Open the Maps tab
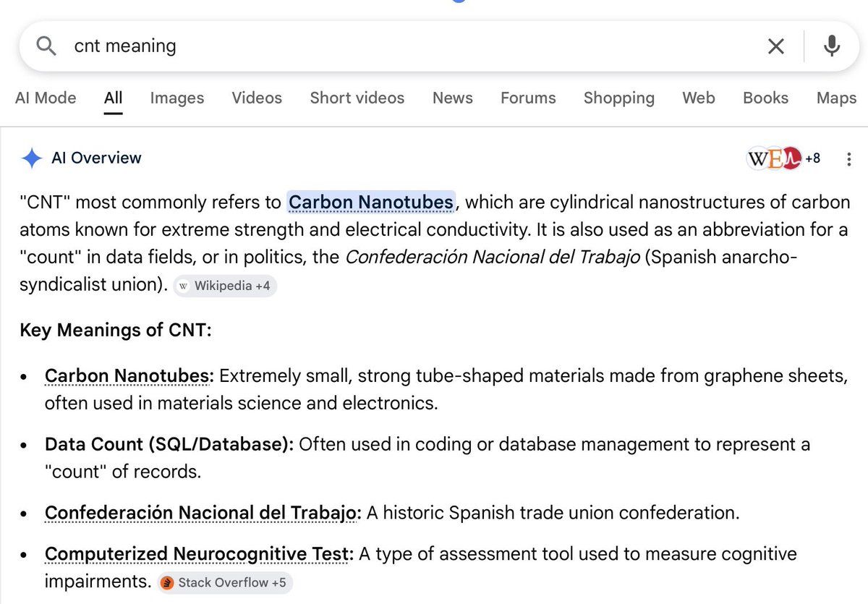 [836, 98]
